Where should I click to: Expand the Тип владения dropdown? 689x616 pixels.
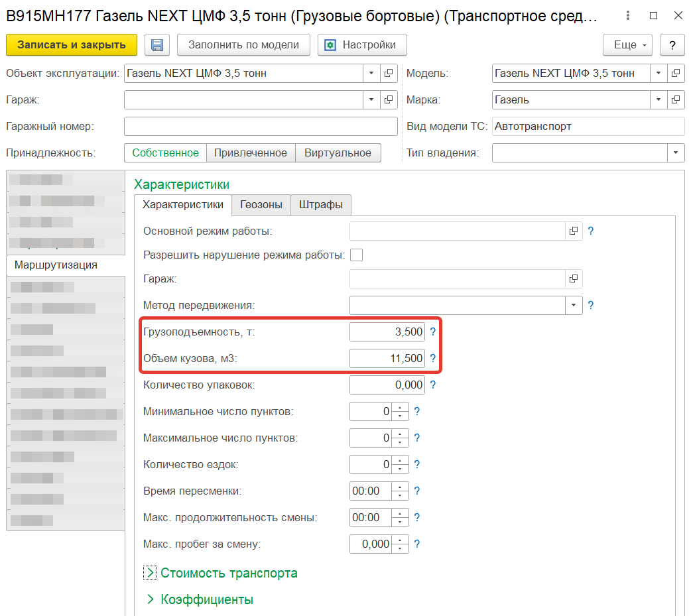pos(676,153)
